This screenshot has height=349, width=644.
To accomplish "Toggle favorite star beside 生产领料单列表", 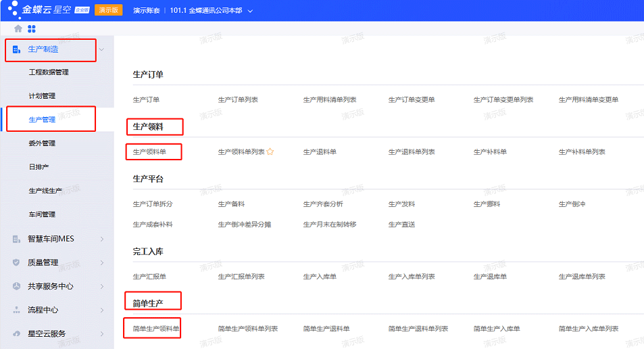I will tap(270, 152).
